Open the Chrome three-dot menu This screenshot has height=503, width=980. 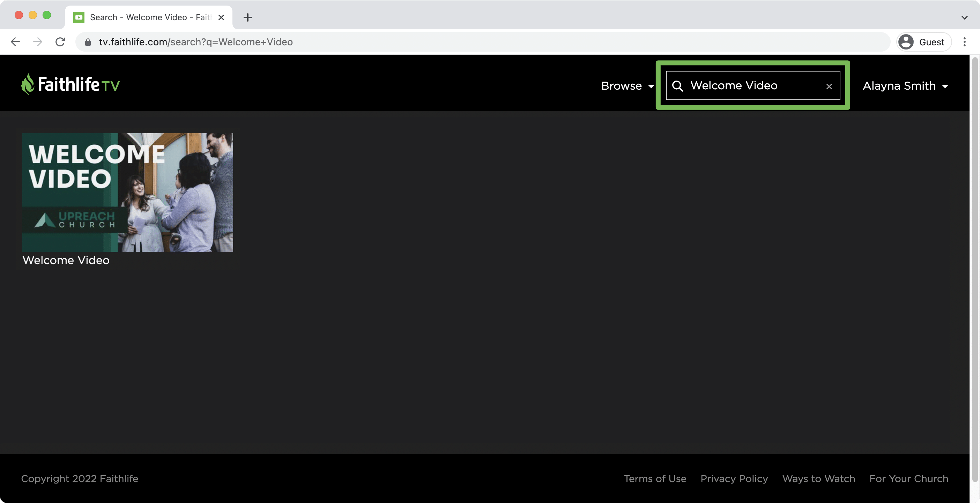click(x=964, y=42)
